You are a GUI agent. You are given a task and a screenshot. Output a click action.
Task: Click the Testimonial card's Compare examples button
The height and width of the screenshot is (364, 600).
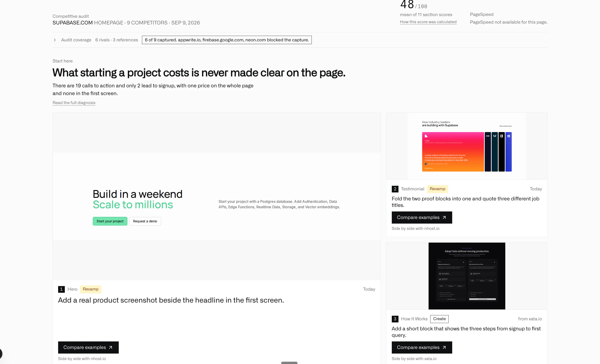422,217
